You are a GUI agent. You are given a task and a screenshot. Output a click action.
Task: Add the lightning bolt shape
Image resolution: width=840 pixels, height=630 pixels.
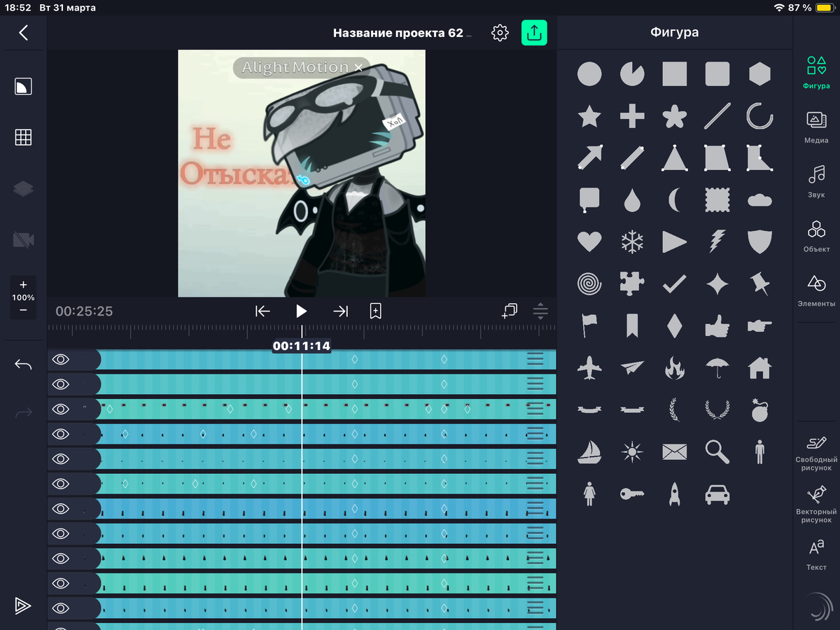(717, 242)
